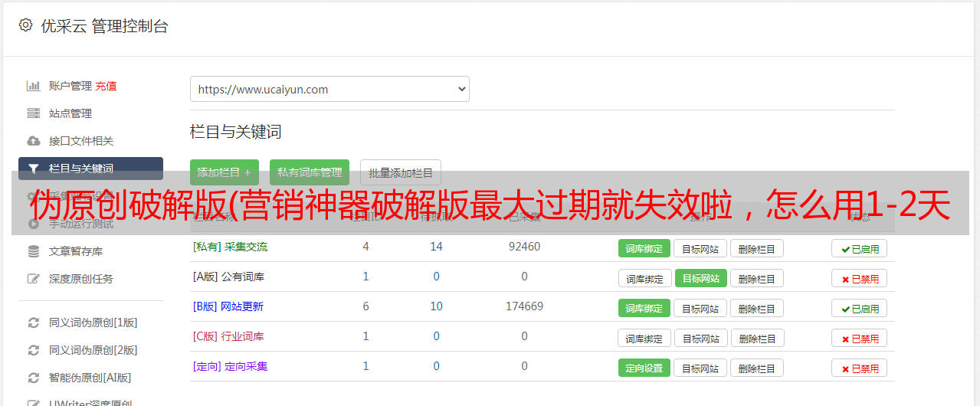The height and width of the screenshot is (406, 980).
Task: Open 私有词库管理
Action: coord(310,172)
